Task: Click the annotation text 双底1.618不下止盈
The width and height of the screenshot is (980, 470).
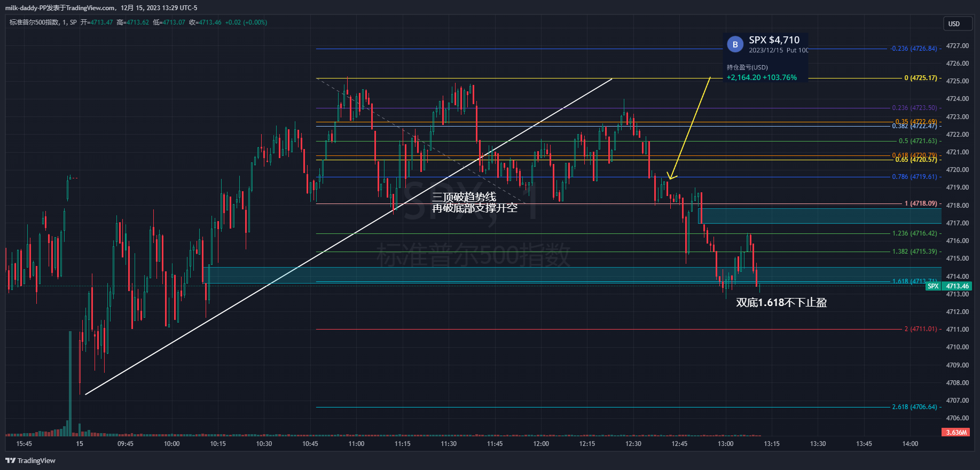Action: [781, 303]
